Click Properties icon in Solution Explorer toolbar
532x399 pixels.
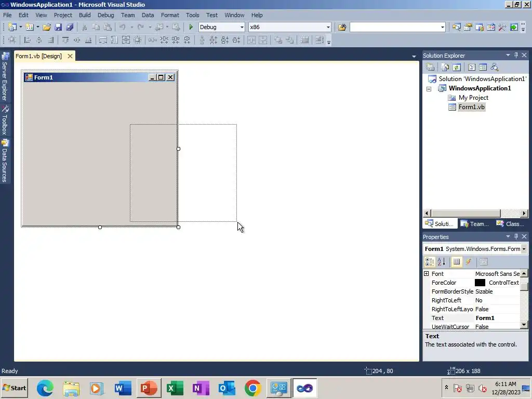point(430,67)
